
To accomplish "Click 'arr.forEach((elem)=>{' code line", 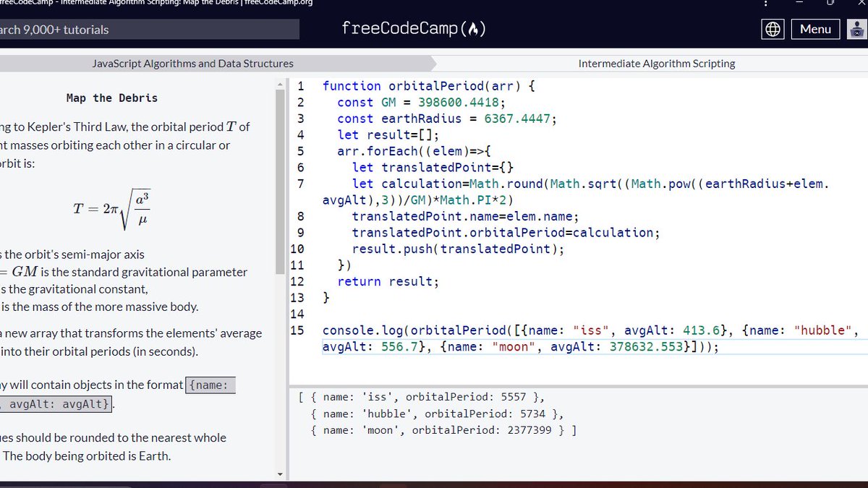I will pos(414,151).
